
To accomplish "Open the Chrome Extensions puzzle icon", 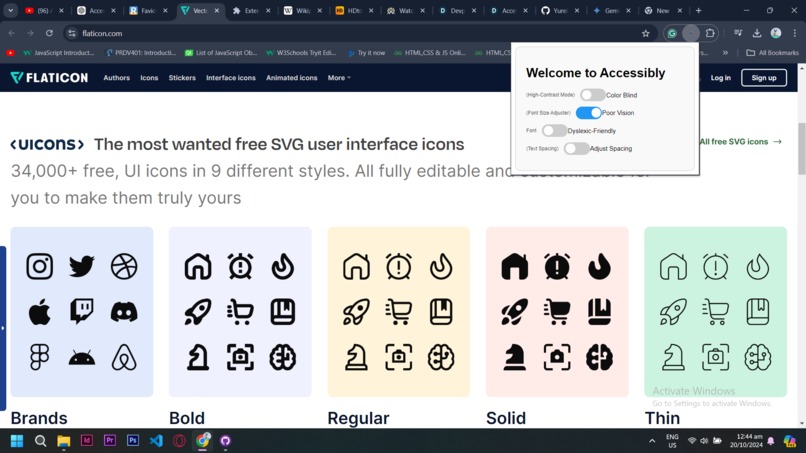I will click(x=710, y=33).
